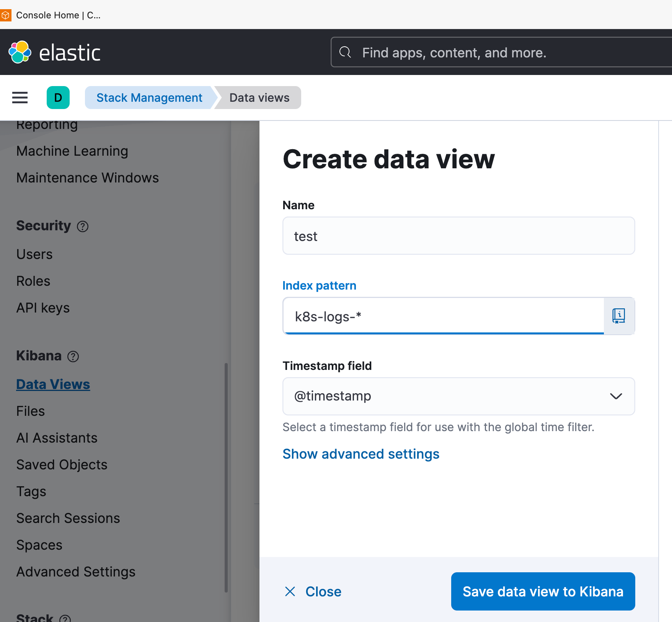Click the timestamp dropdown chevron arrow
The width and height of the screenshot is (672, 622).
[616, 396]
